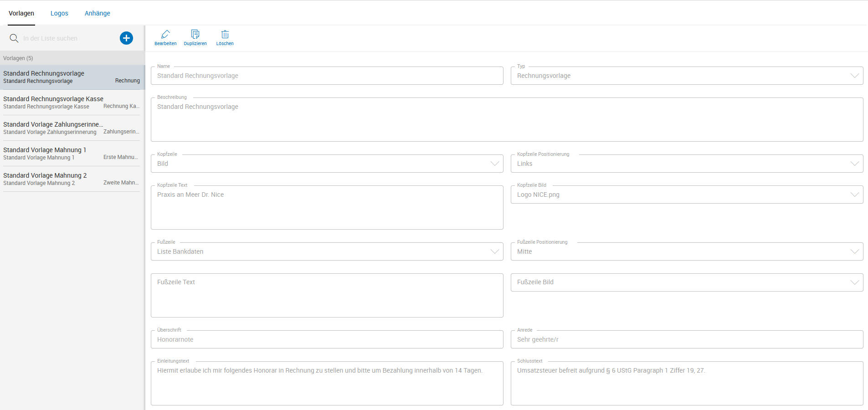The width and height of the screenshot is (868, 410).
Task: Open the Kopfzeile Bild dropdown
Action: pyautogui.click(x=854, y=195)
